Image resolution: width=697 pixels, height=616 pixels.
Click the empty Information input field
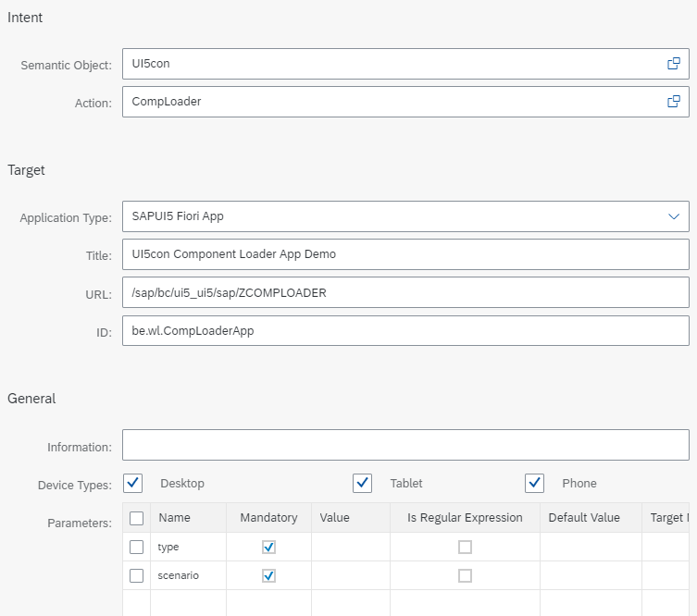tap(405, 445)
